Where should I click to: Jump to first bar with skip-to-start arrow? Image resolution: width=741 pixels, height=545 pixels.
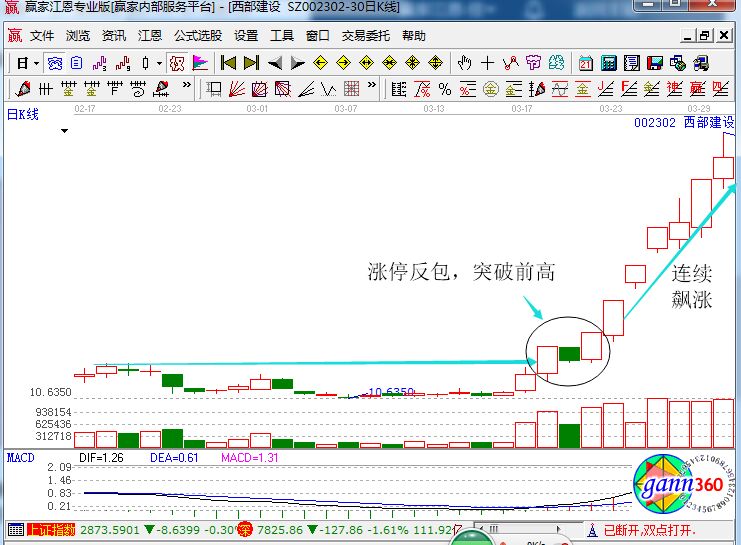228,62
